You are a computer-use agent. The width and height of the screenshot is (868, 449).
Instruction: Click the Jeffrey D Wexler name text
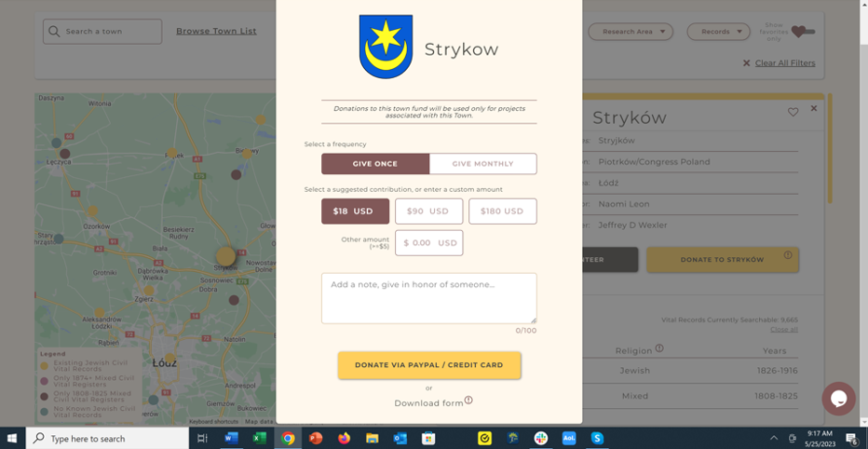632,225
